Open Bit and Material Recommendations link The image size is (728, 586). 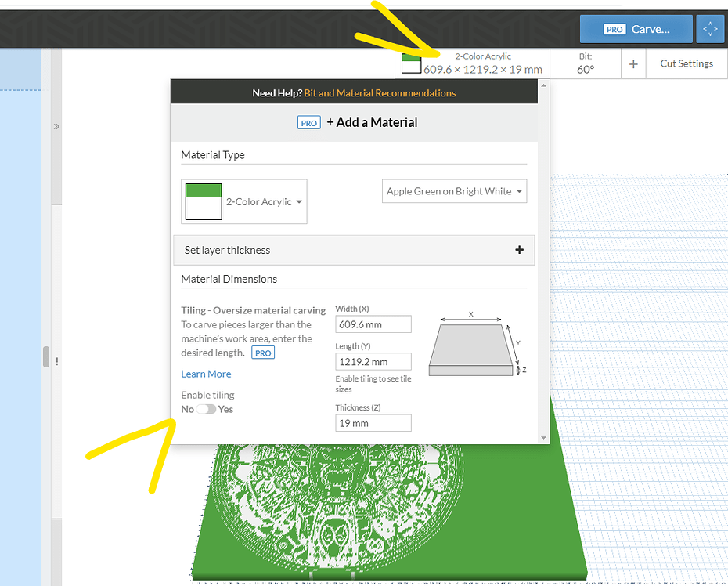[x=380, y=92]
